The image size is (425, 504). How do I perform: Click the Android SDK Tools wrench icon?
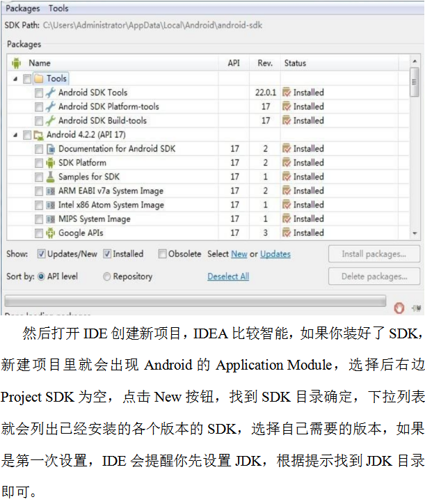50,93
